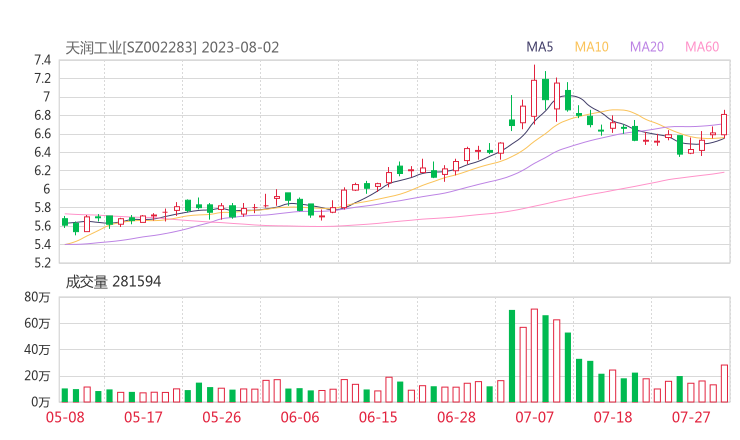Click the 7.4 price axis label

pyautogui.click(x=40, y=60)
